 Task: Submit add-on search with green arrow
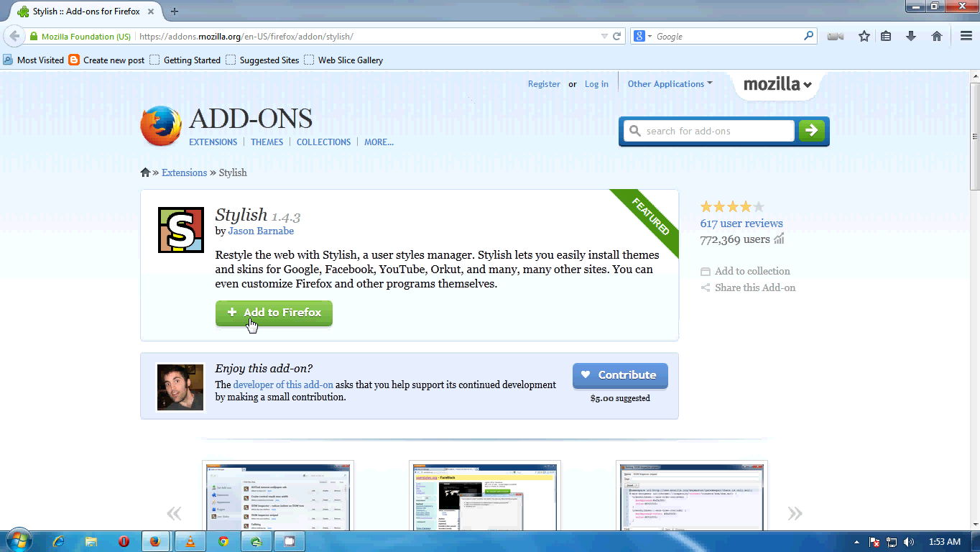point(812,131)
